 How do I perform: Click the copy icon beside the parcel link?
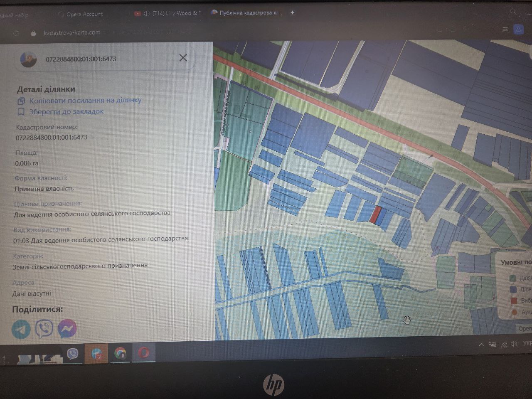[x=22, y=101]
